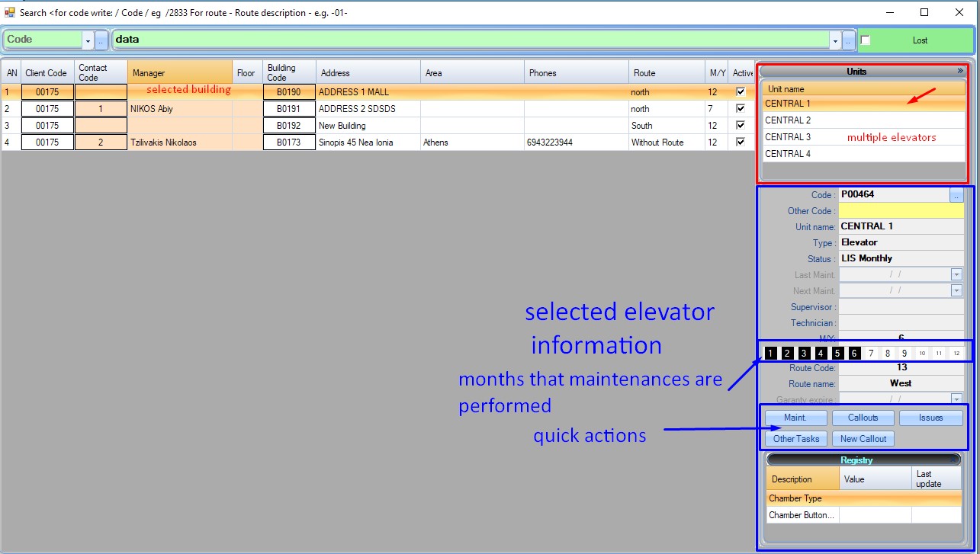Click the ellipsis button beside the Code search combo
The width and height of the screenshot is (980, 554).
point(101,40)
